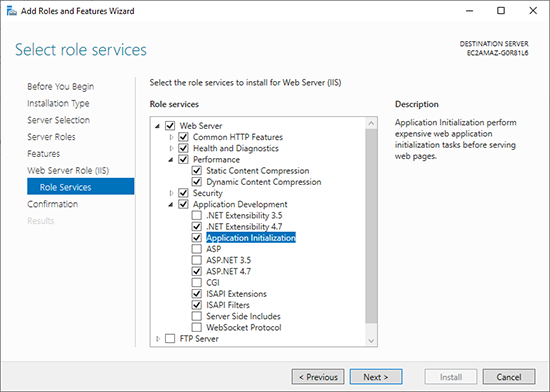Screen dimensions: 550x392
Task: Uncheck Application Initialization checkbox
Action: point(197,238)
